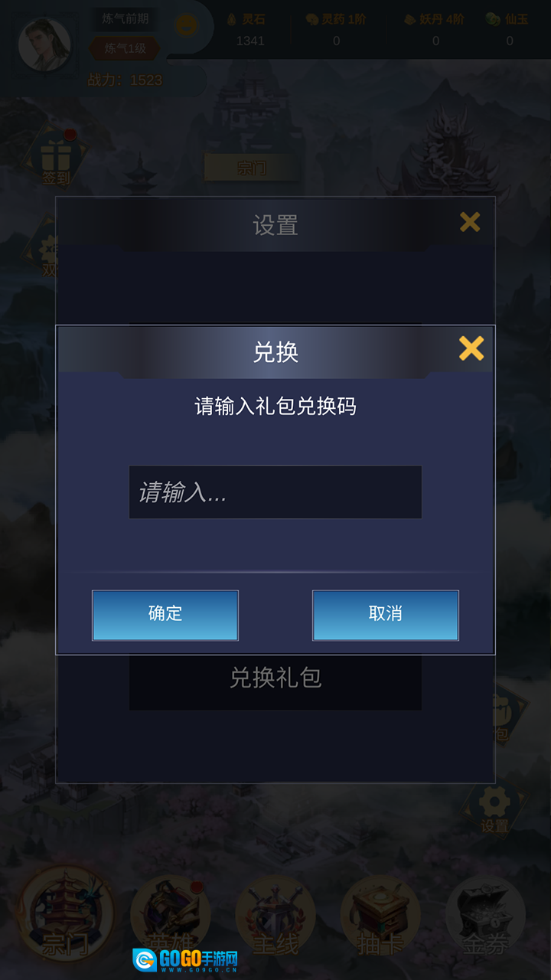Screen dimensions: 551x980
Task: Click the 确定 confirm button
Action: pyautogui.click(x=165, y=615)
